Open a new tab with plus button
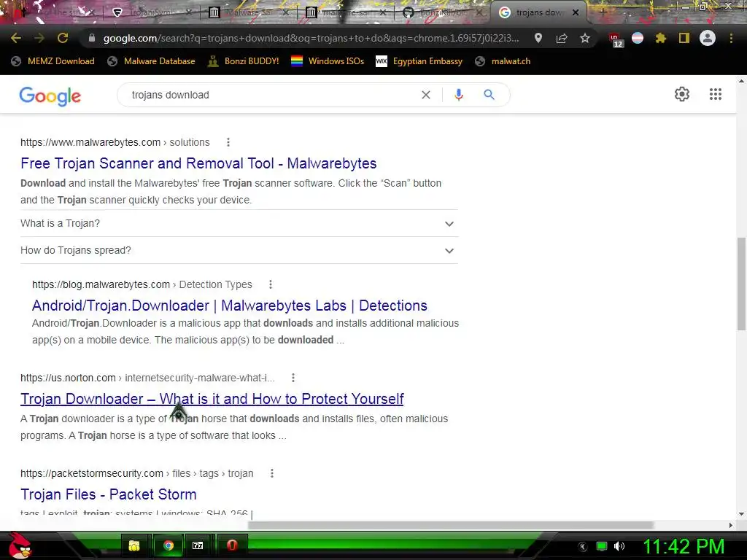The width and height of the screenshot is (747, 560). [603, 13]
